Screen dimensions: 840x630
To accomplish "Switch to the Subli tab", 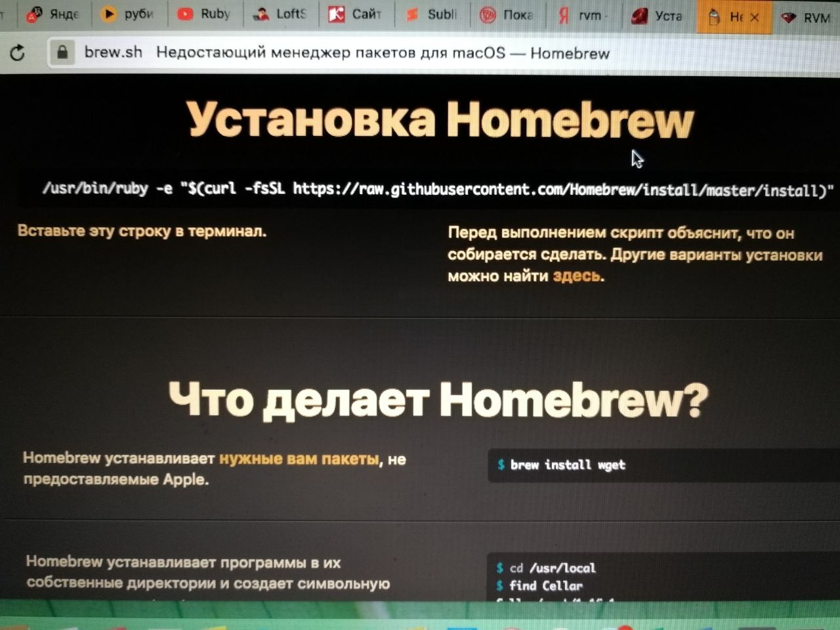I will (x=432, y=14).
